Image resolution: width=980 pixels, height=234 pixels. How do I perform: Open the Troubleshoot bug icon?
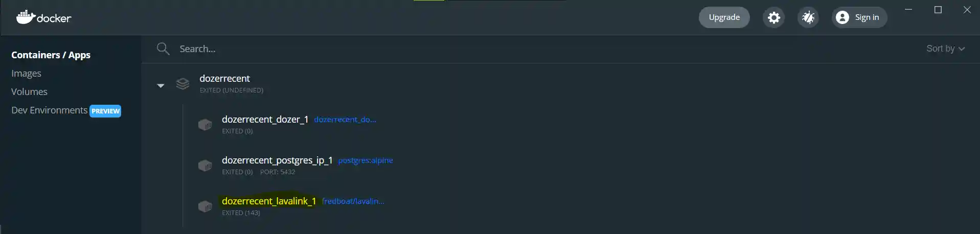pyautogui.click(x=808, y=17)
